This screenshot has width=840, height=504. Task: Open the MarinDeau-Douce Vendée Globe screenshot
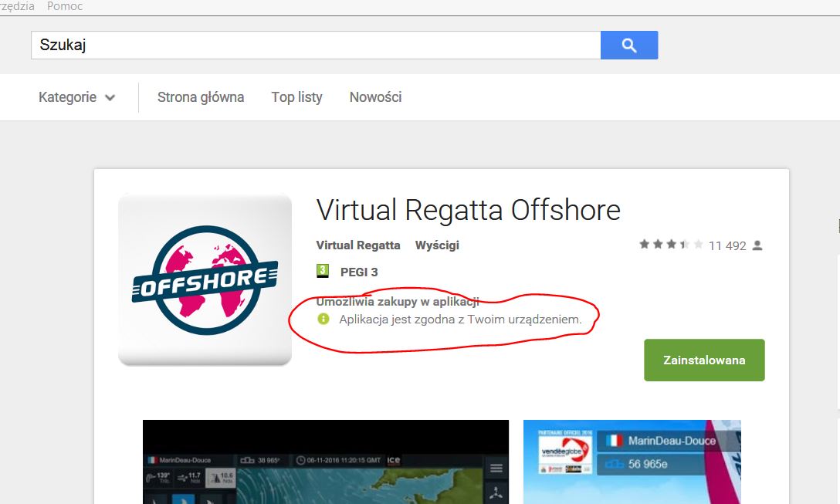(632, 462)
